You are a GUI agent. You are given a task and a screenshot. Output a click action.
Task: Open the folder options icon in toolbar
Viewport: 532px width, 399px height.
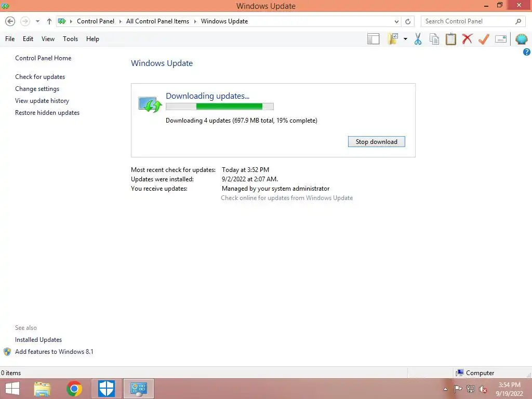coord(393,38)
